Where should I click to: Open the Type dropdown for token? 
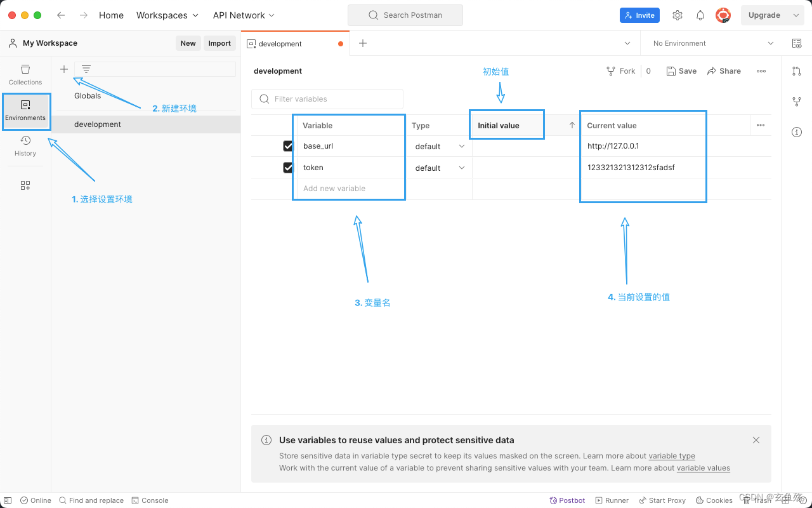pyautogui.click(x=440, y=168)
